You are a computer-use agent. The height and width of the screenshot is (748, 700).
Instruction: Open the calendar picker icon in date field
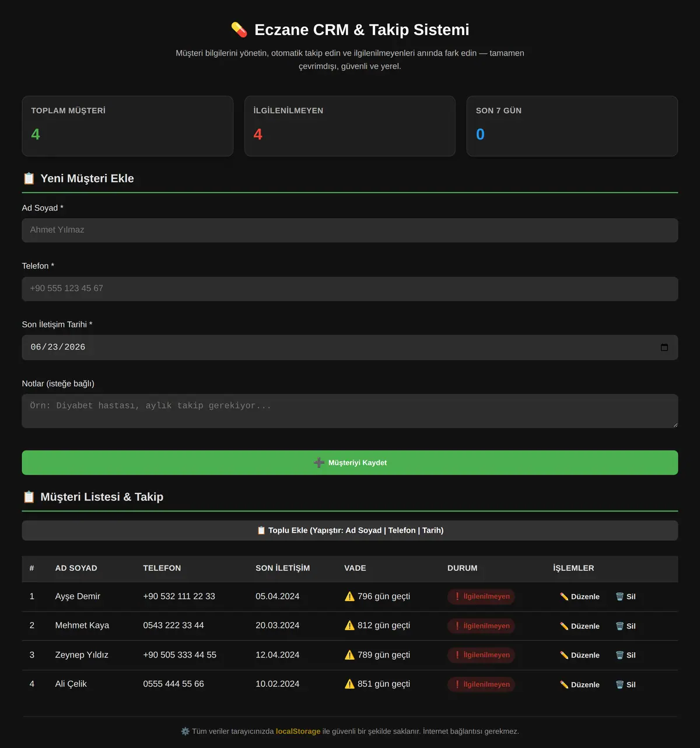coord(664,347)
